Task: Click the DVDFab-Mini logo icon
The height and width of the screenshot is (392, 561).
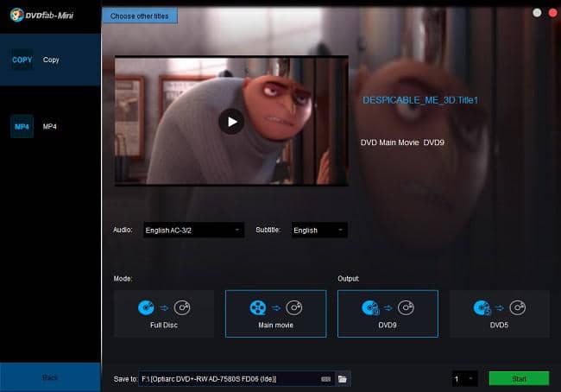Action: pos(16,15)
